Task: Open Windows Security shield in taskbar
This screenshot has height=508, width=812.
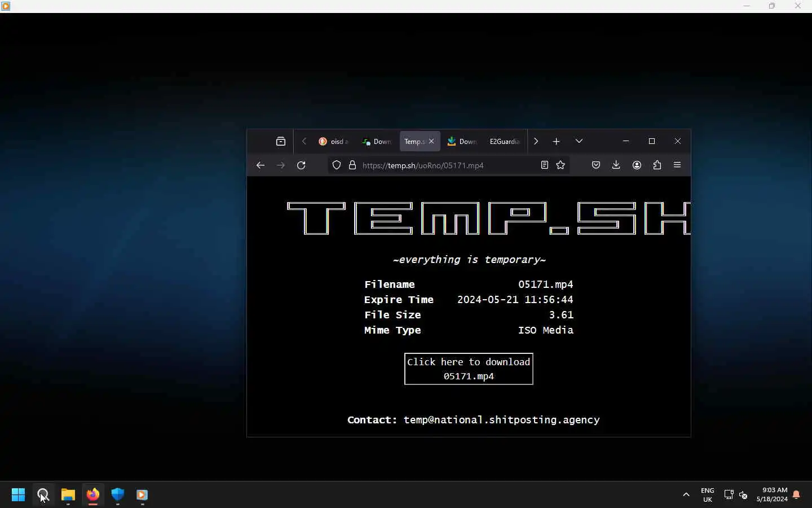Action: 118,495
